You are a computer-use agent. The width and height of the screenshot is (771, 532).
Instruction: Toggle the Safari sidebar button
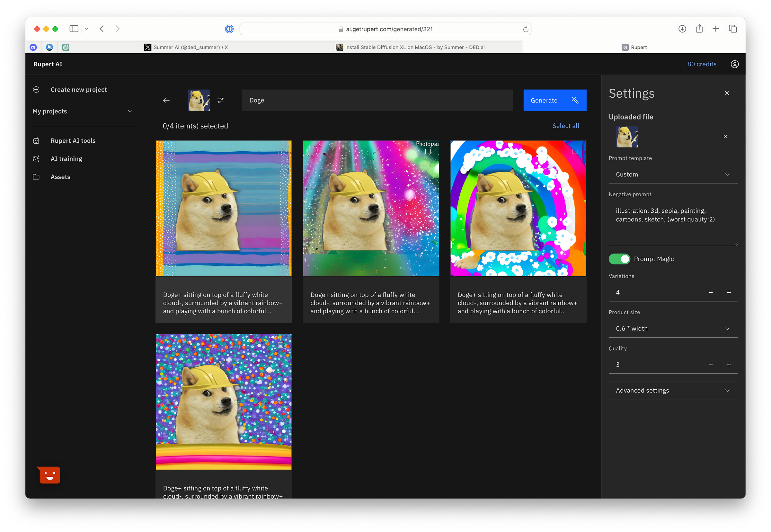pos(74,29)
